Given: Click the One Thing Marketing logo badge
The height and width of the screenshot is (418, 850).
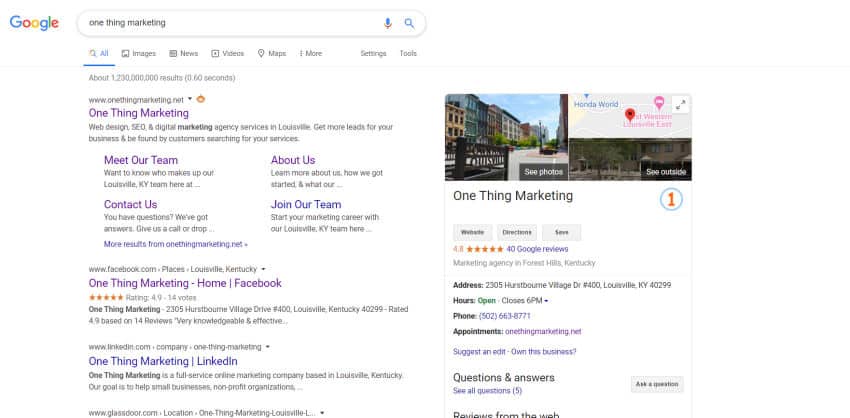Looking at the screenshot, I should coord(671,200).
